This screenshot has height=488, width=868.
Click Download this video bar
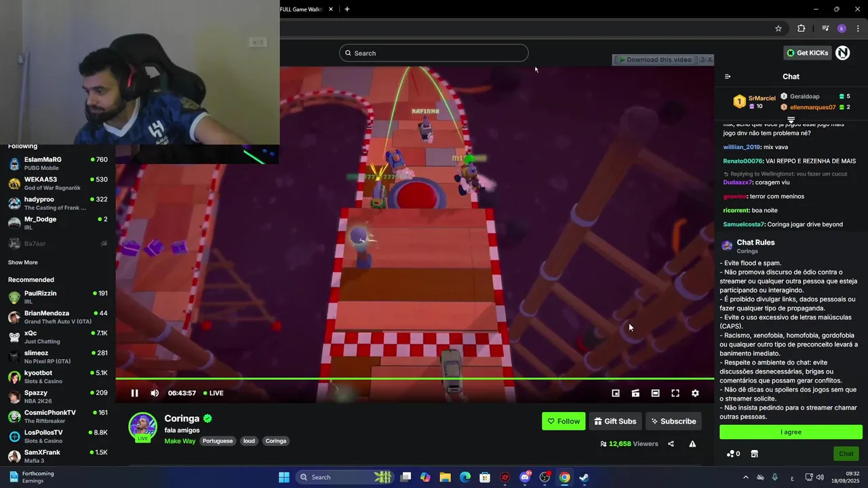coord(655,60)
